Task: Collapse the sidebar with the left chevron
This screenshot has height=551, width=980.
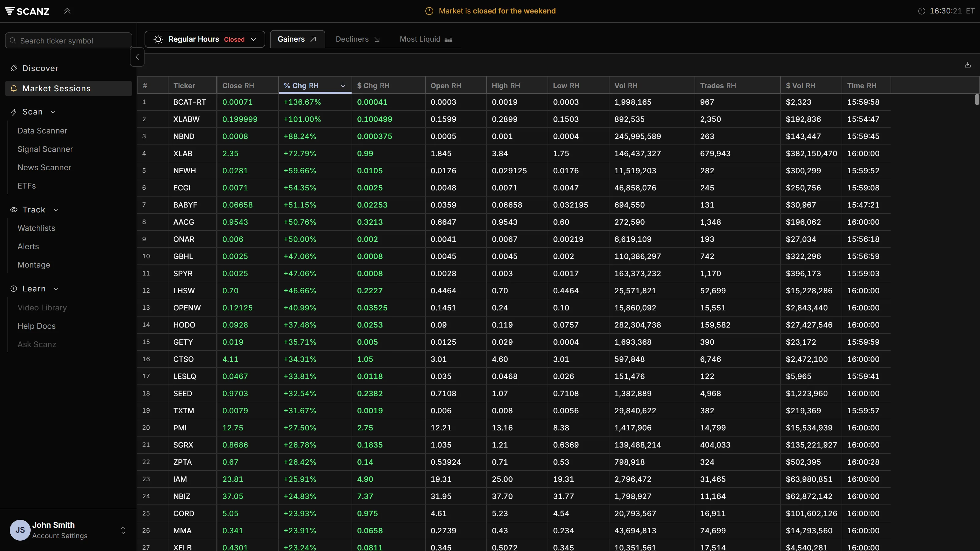Action: [137, 57]
